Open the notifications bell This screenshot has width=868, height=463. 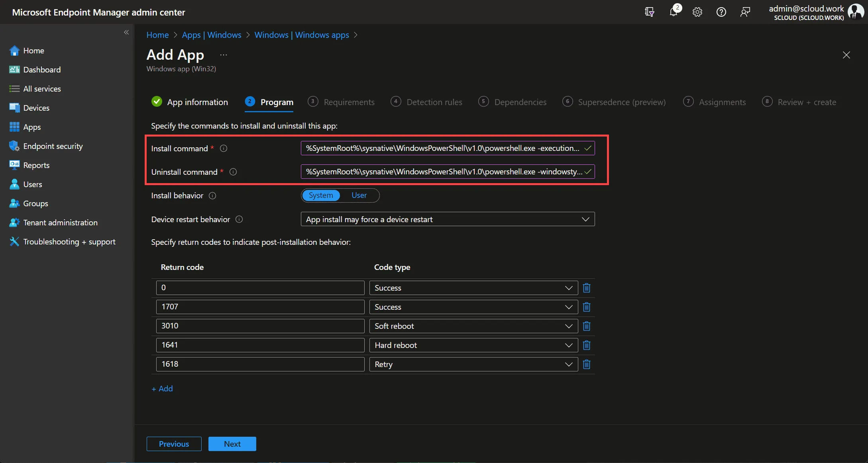(x=674, y=12)
